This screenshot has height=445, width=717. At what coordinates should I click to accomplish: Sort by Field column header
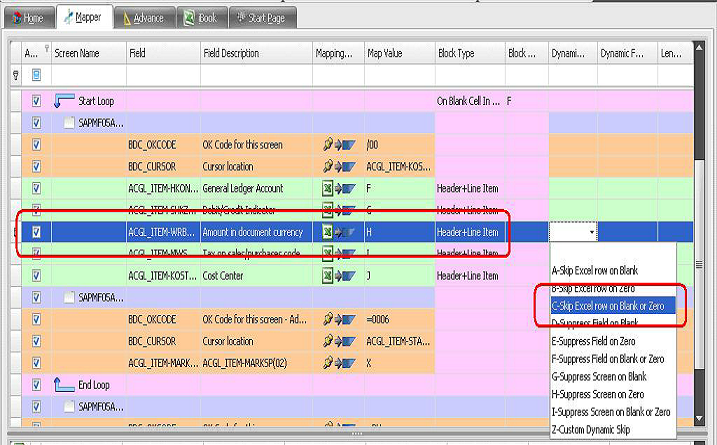[163, 53]
